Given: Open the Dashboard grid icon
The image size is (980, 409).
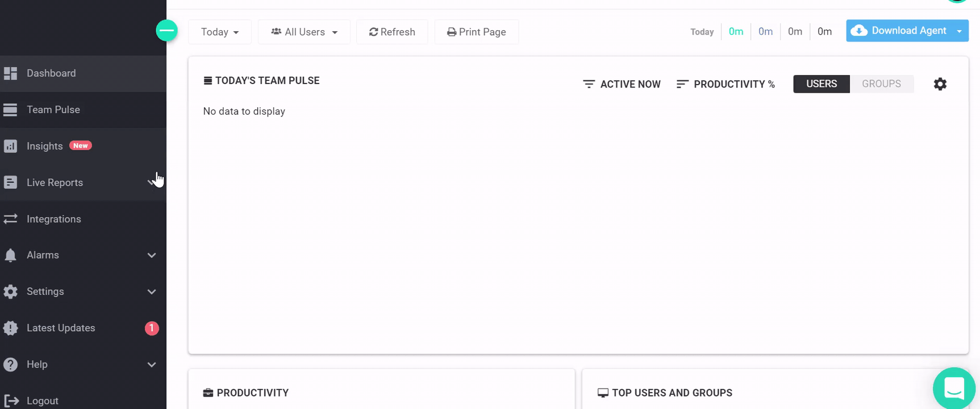Looking at the screenshot, I should pyautogui.click(x=10, y=73).
